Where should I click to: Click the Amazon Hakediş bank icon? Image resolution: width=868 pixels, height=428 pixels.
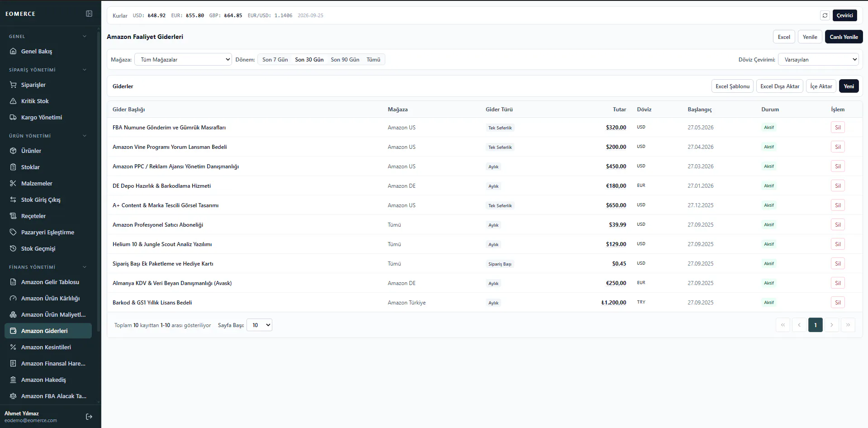[x=13, y=380]
